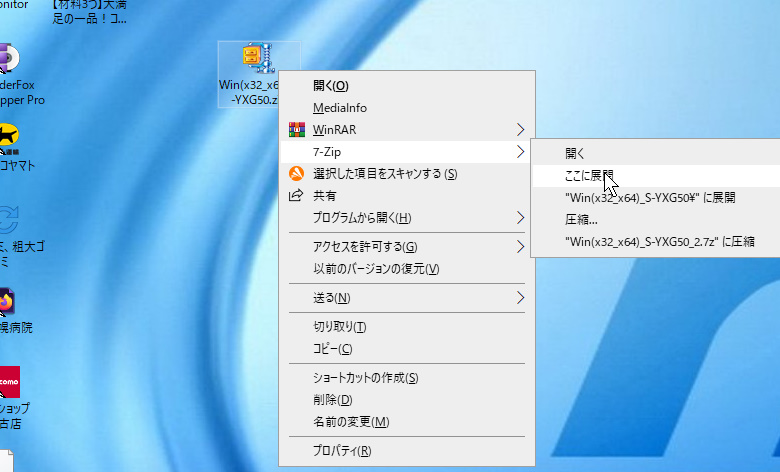Expand the アクセスを許可する(G) submenu arrow
780x472 pixels.
pyautogui.click(x=520, y=247)
